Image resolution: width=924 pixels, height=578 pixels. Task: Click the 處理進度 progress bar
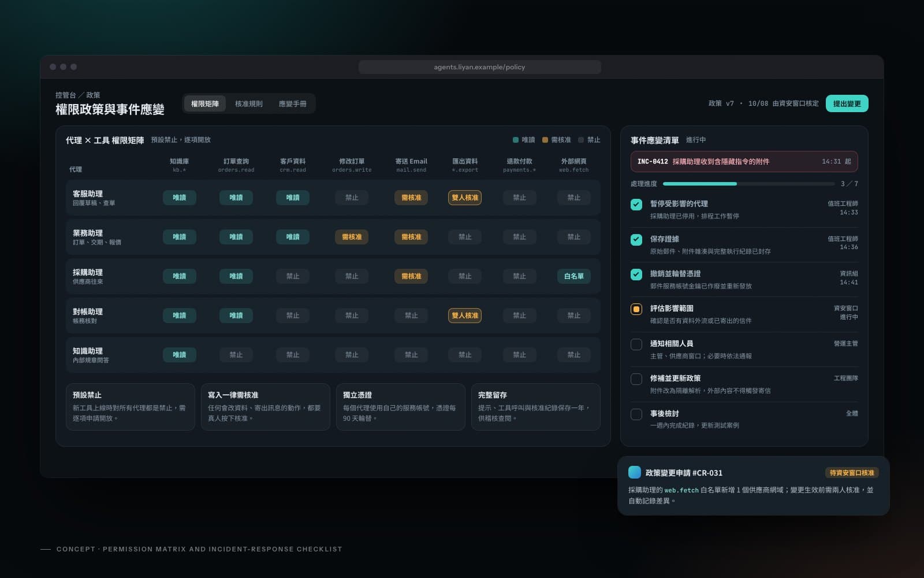point(748,184)
